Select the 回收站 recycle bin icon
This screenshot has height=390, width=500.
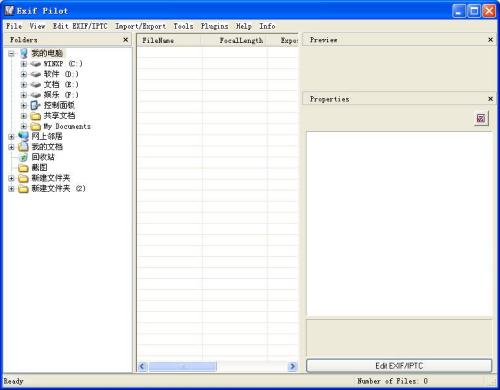[x=23, y=157]
